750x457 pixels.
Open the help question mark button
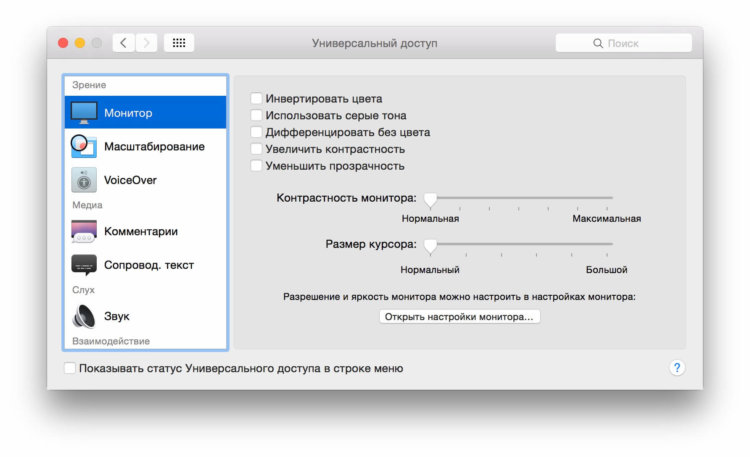[x=677, y=368]
